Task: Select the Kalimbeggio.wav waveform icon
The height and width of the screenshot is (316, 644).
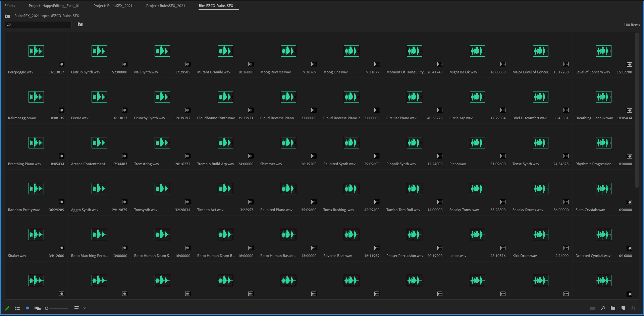Action: point(36,97)
